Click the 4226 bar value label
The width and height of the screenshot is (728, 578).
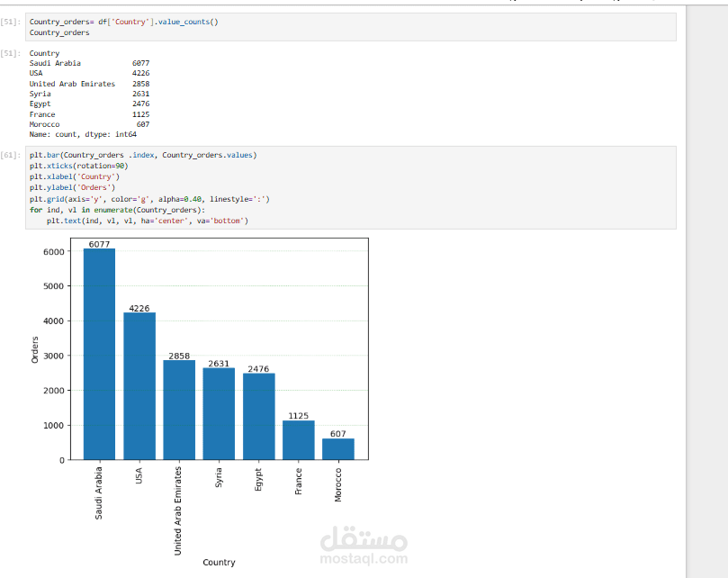(139, 309)
